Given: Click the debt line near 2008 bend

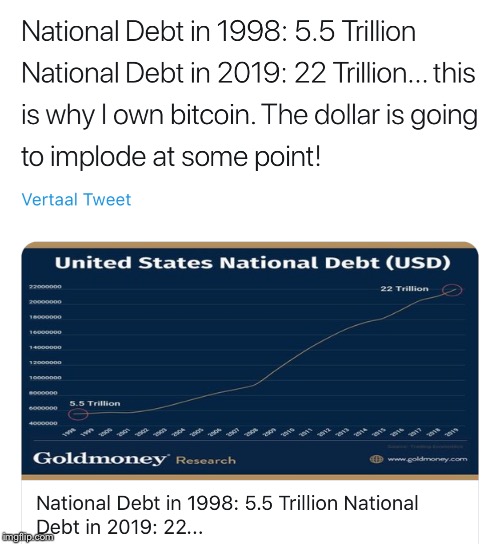Looking at the screenshot, I should click(x=255, y=385).
